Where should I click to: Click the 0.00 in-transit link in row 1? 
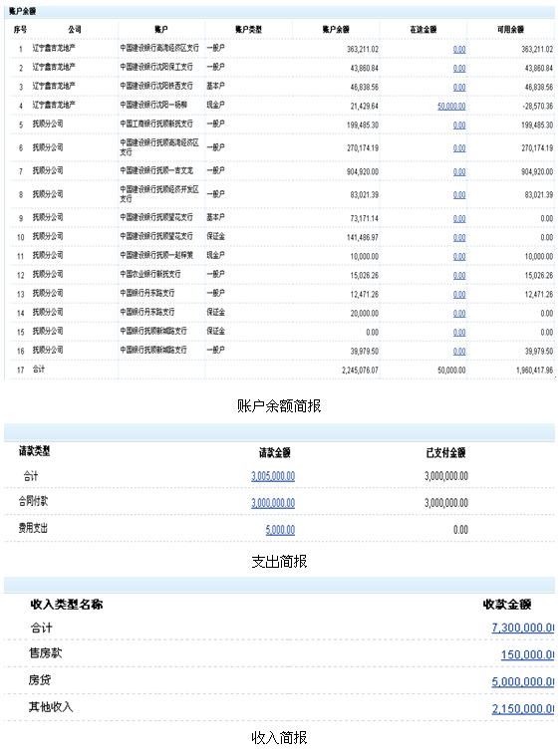(459, 49)
